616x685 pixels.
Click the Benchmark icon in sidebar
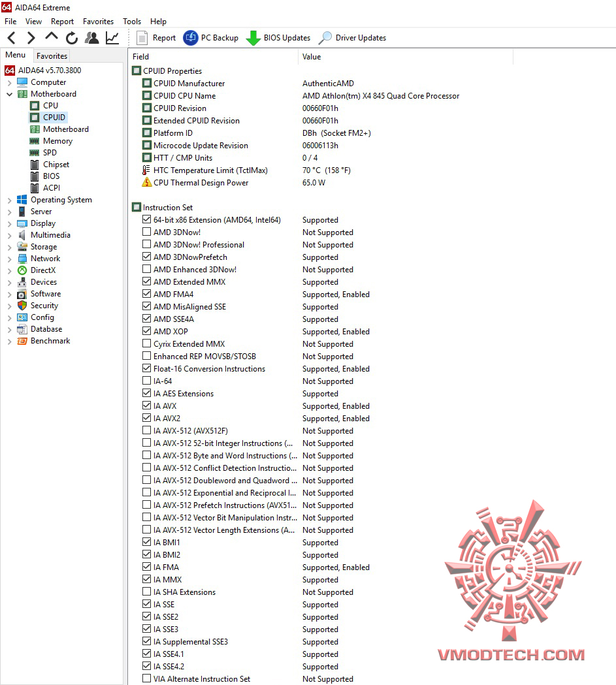pyautogui.click(x=22, y=341)
